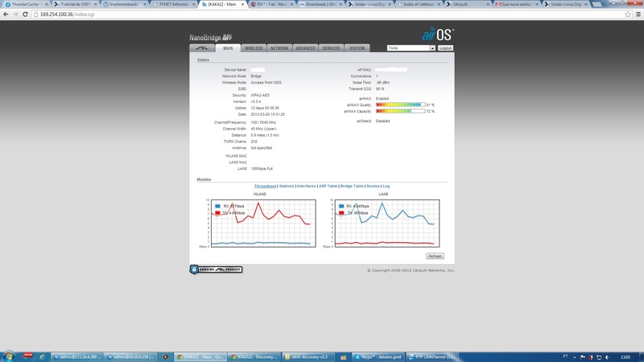644x362 pixels.
Task: Switch to the Tutorial de OSPF browser tab
Action: [74, 4]
